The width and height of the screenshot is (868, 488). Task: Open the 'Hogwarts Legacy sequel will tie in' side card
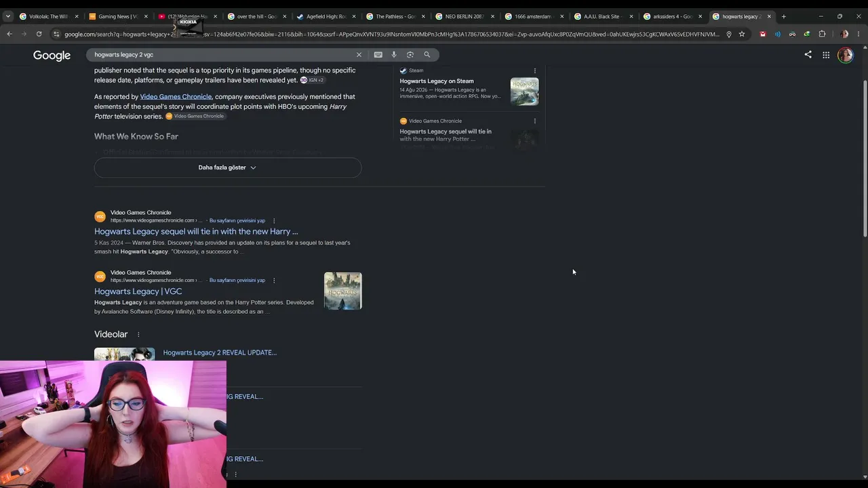[446, 135]
